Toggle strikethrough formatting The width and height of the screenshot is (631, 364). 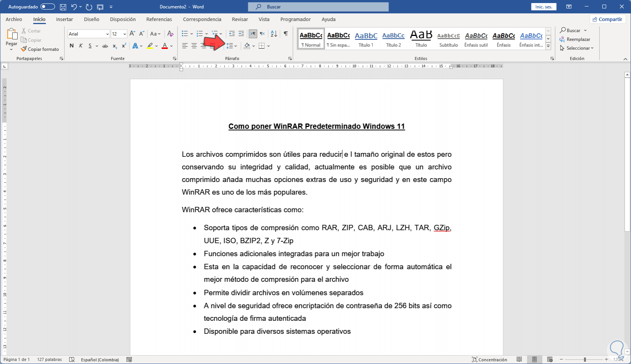coord(105,46)
